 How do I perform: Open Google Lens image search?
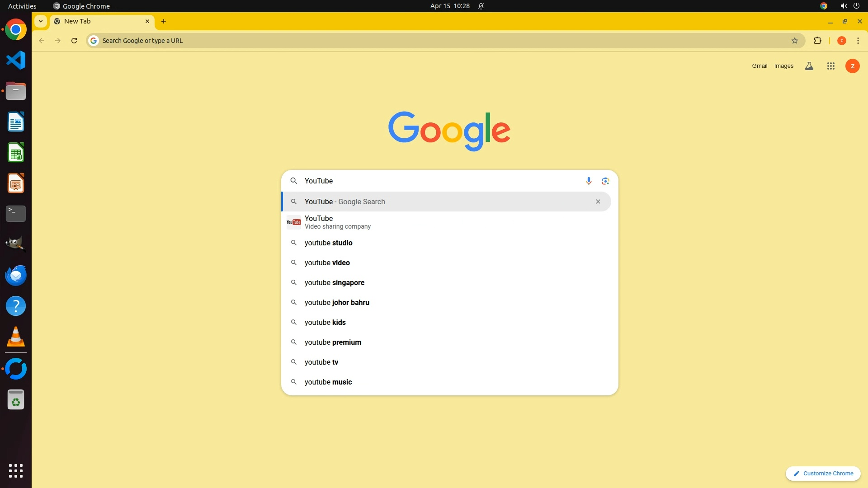(605, 181)
